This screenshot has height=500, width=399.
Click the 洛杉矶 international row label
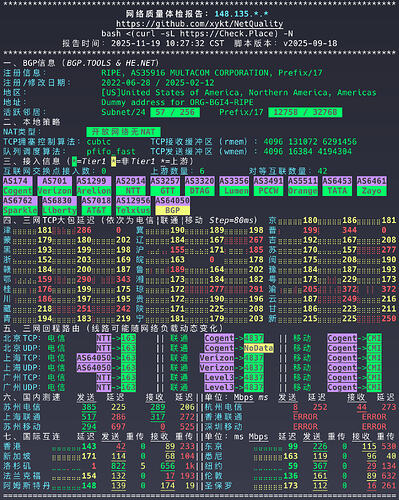(17, 466)
